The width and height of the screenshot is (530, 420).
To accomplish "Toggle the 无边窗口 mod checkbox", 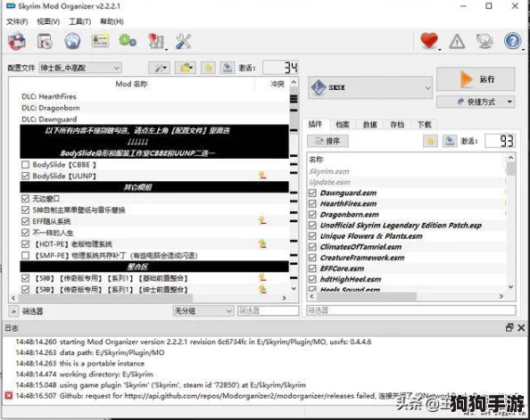I will (25, 198).
